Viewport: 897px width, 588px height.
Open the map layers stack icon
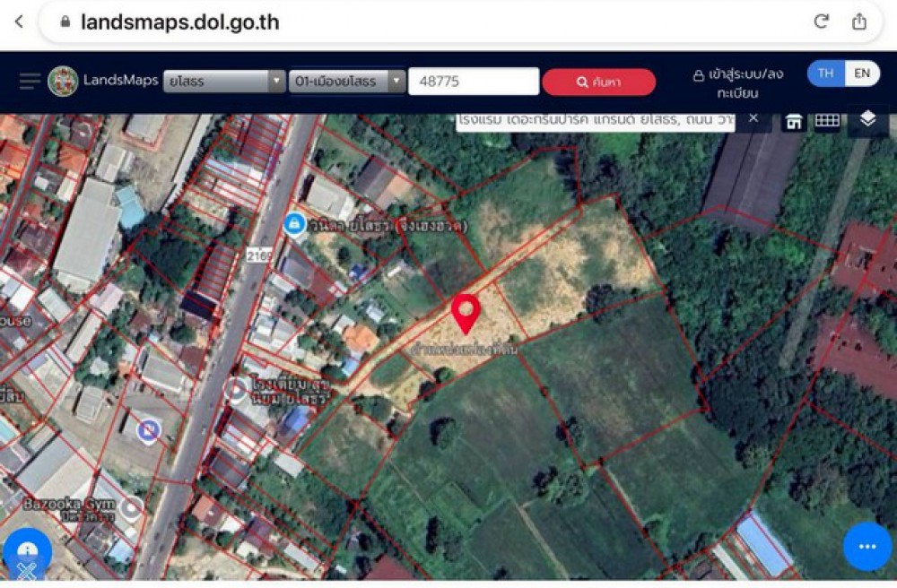867,119
